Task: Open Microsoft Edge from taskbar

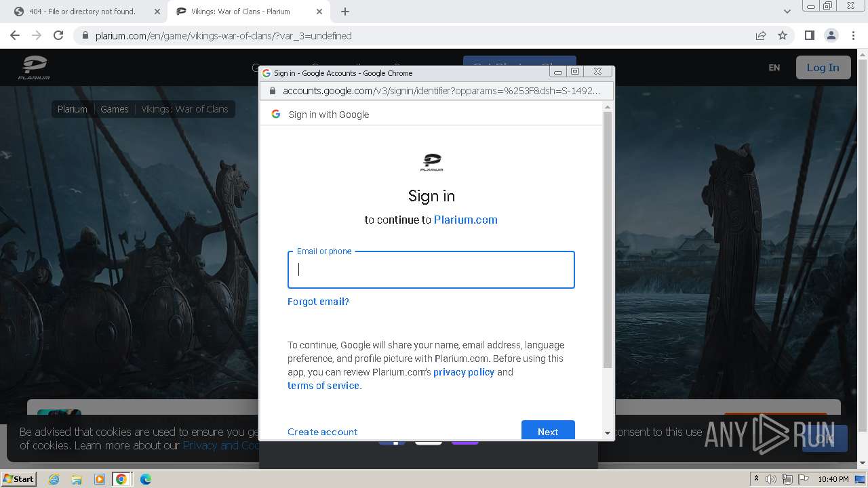Action: 145,479
